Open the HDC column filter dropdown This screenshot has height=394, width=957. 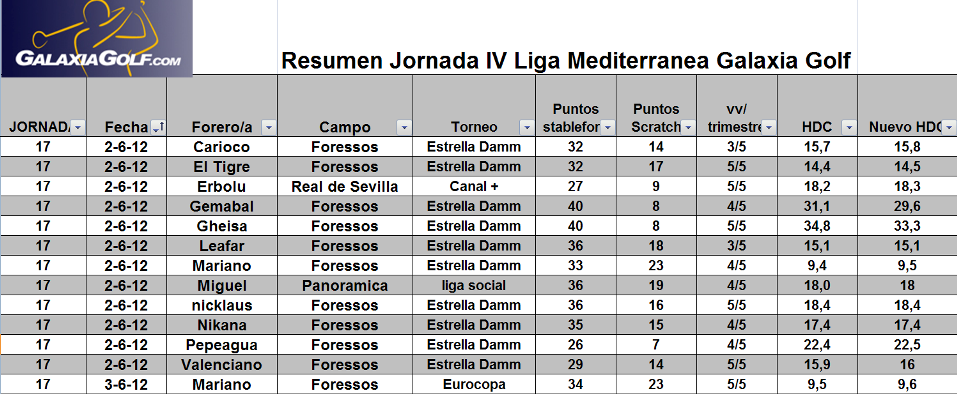click(x=849, y=127)
